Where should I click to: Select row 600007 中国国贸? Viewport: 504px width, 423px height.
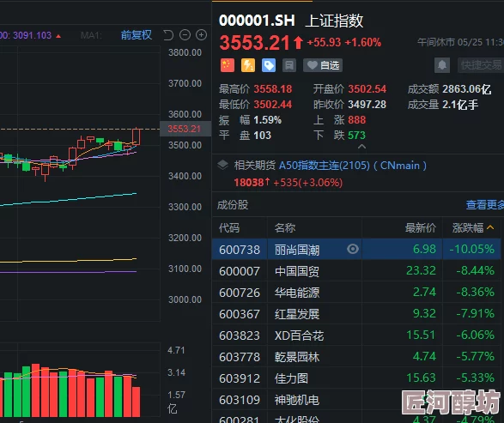(x=356, y=271)
